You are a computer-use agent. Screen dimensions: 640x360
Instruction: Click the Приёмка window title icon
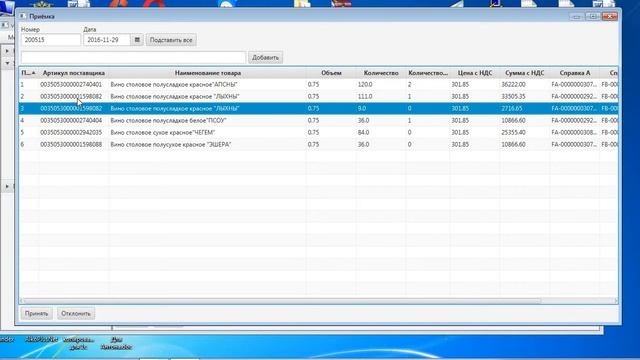[23, 16]
